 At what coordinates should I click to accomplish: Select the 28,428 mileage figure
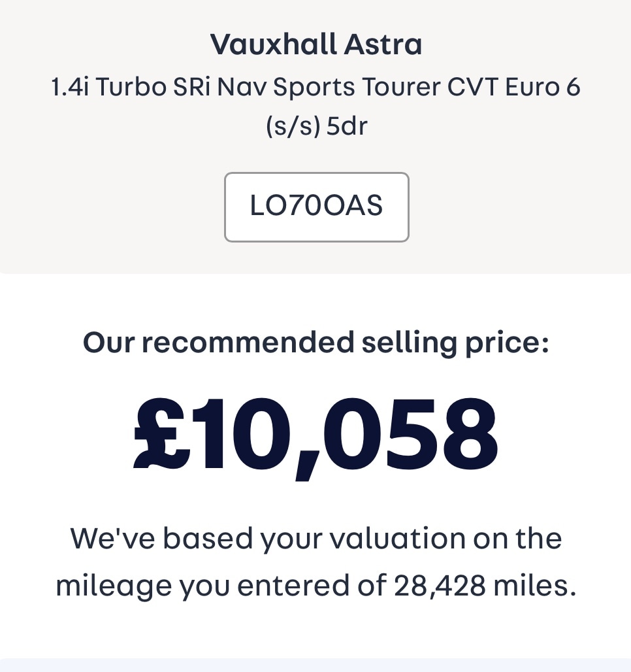click(440, 586)
